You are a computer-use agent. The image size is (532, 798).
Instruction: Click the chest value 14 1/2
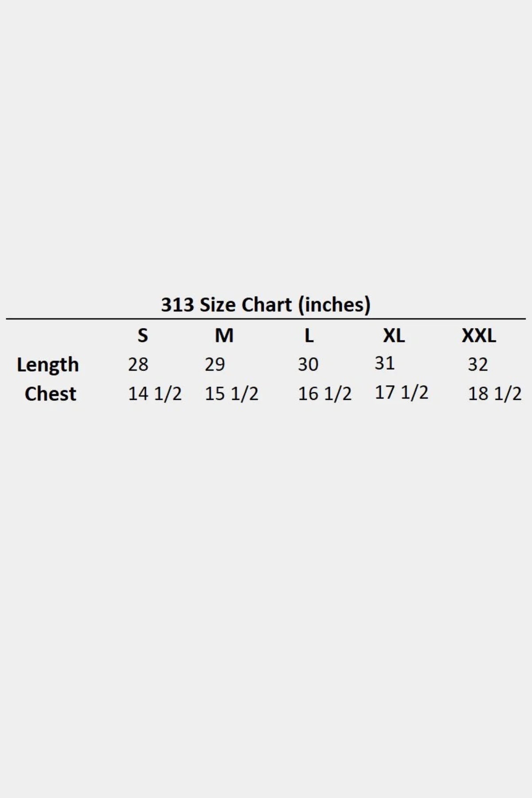point(155,394)
